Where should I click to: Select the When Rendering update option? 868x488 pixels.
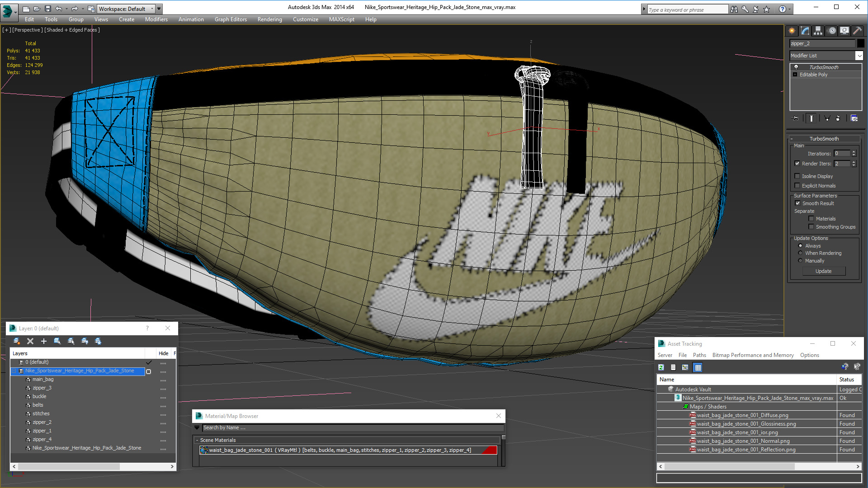click(x=800, y=253)
